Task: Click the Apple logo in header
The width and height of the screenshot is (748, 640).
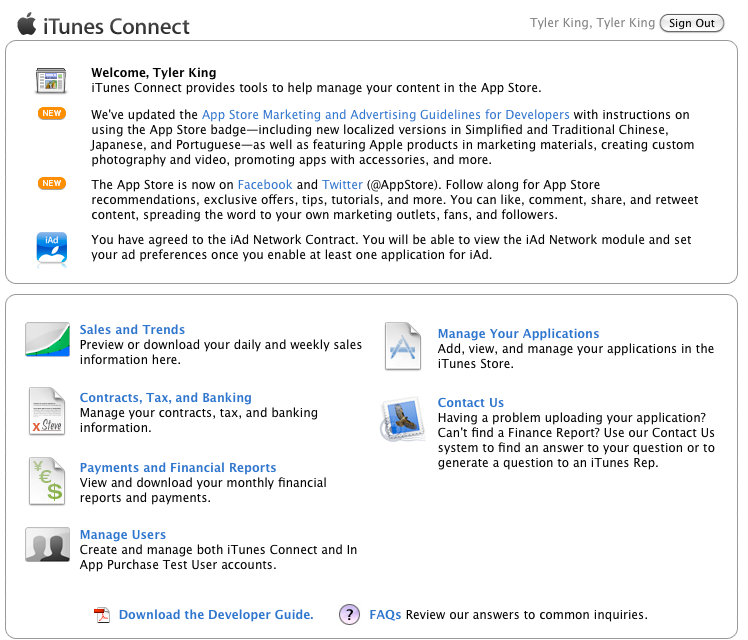Action: [27, 24]
